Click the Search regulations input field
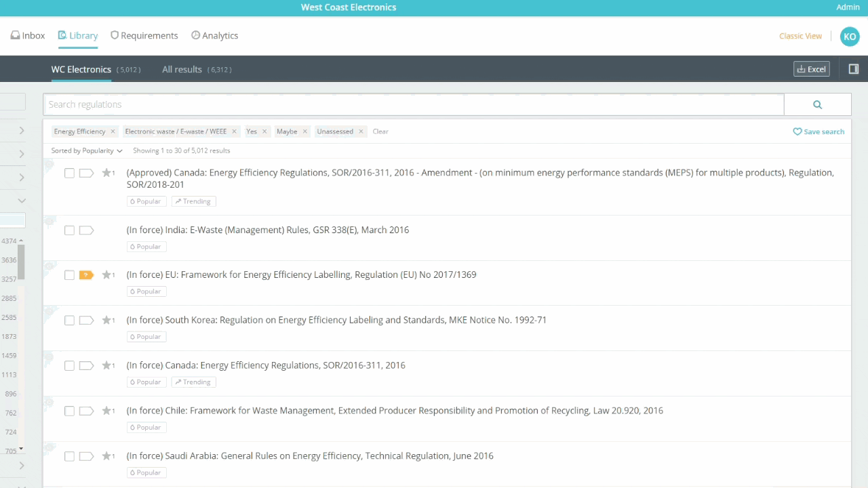This screenshot has height=488, width=868. point(414,104)
